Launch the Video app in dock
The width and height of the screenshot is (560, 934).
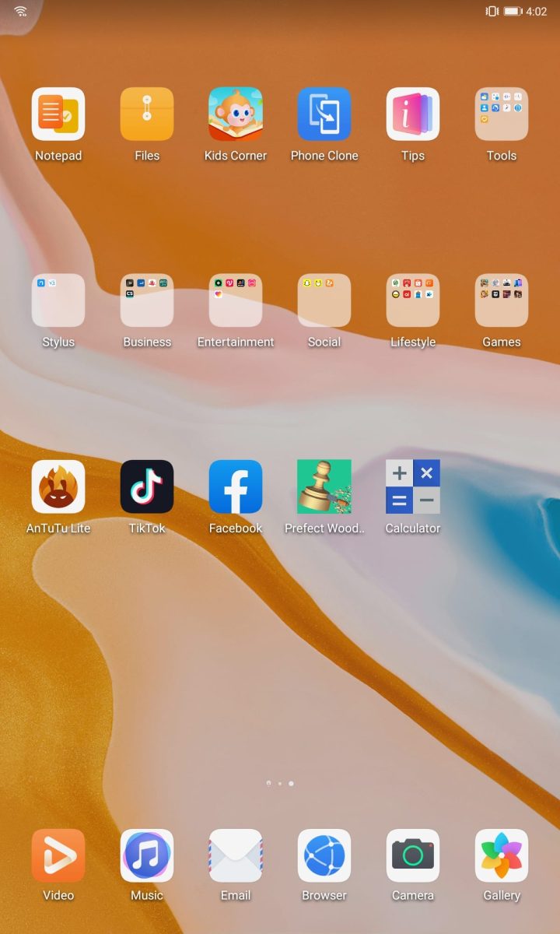[58, 855]
